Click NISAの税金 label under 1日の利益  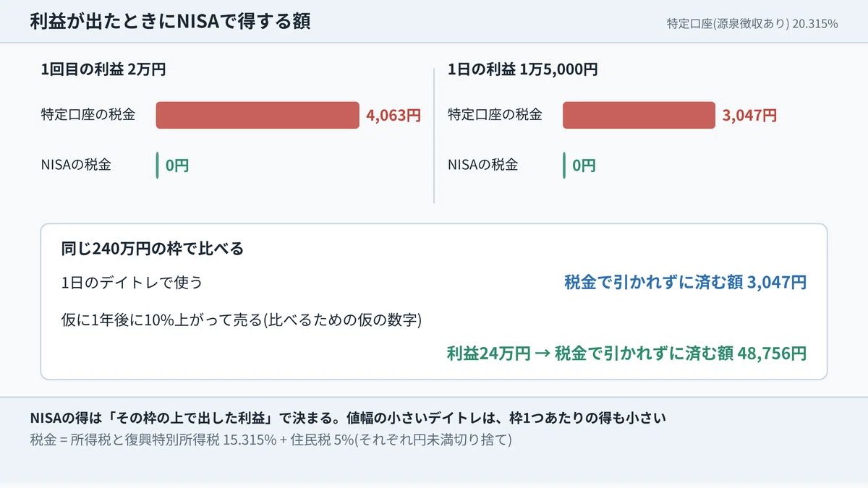[483, 164]
